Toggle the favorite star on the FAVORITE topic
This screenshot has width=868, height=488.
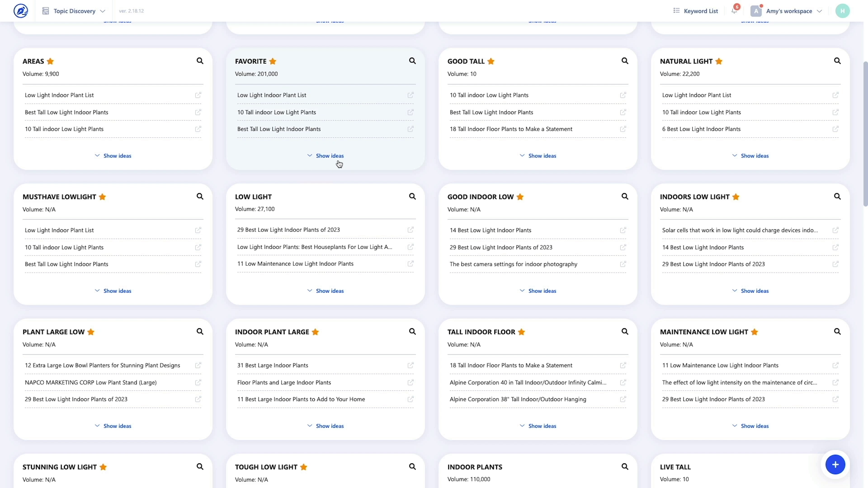[x=273, y=61]
